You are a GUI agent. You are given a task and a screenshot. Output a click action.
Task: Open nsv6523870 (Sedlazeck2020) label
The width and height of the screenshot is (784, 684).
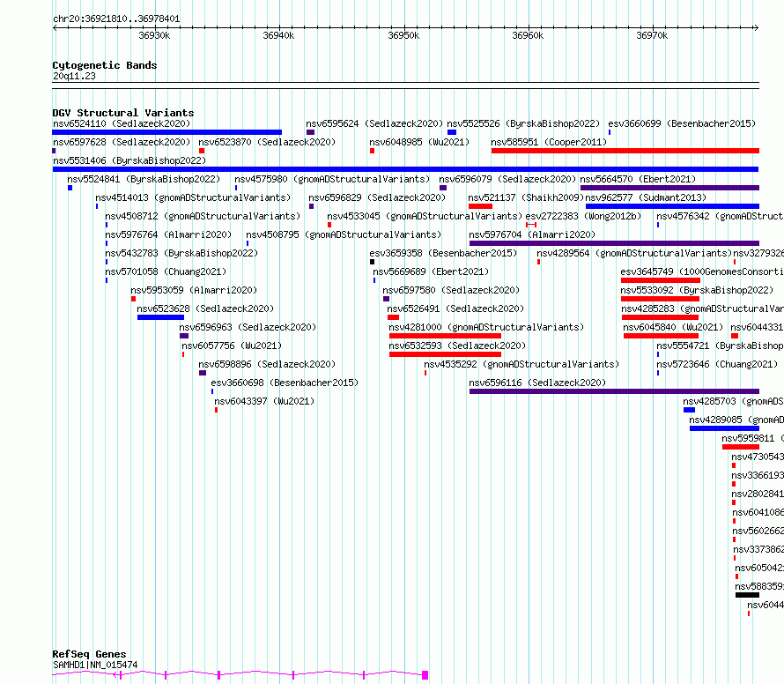[x=267, y=142]
